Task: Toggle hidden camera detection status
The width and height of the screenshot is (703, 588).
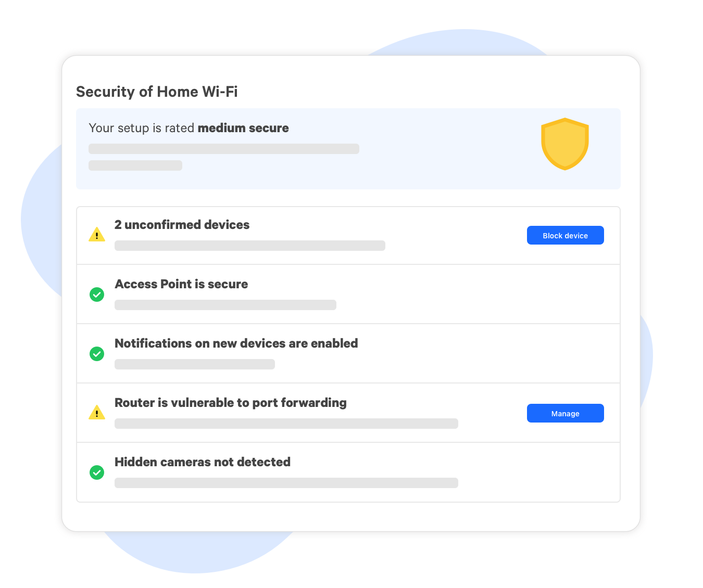Action: (203, 462)
